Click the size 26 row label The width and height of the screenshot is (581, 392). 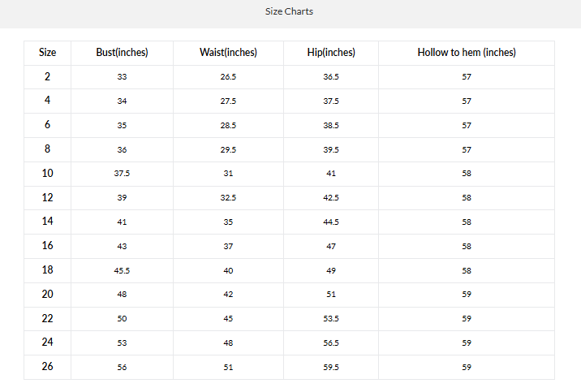47,366
